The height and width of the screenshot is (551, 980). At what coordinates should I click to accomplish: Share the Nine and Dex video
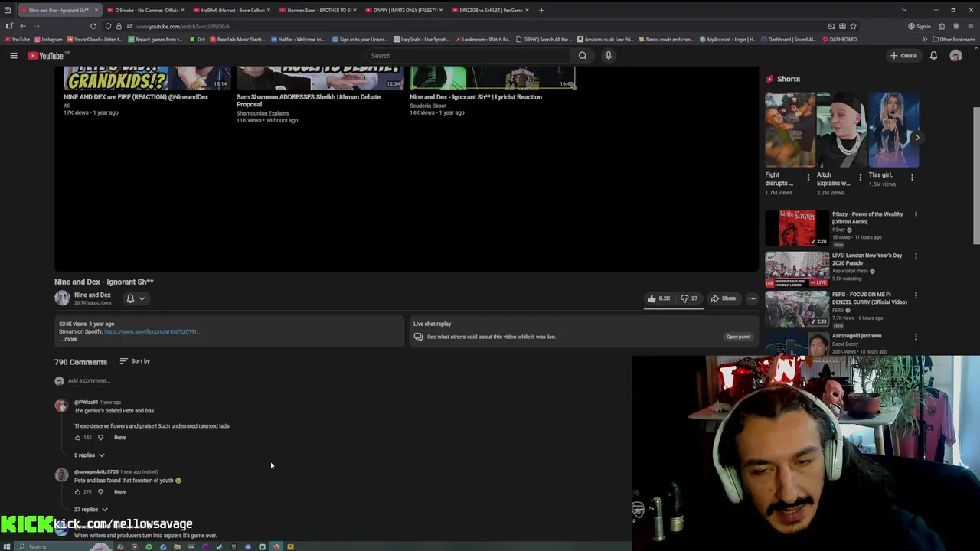(724, 298)
